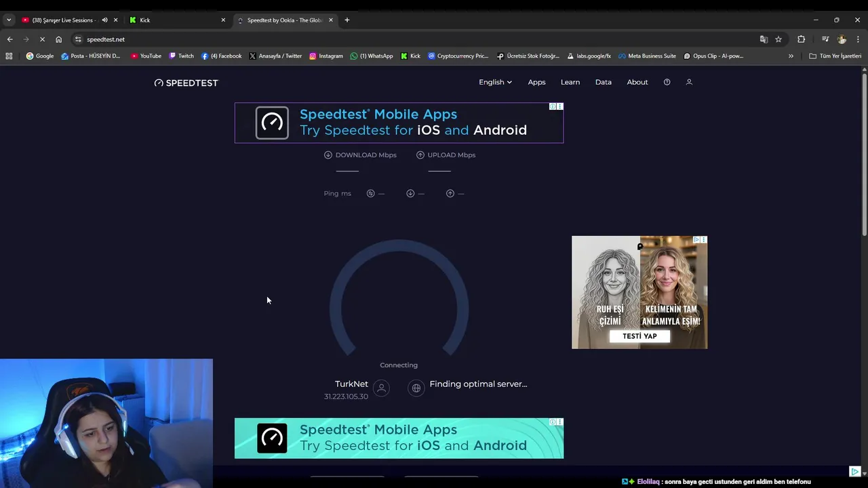
Task: Click the browser home icon
Action: (58, 39)
